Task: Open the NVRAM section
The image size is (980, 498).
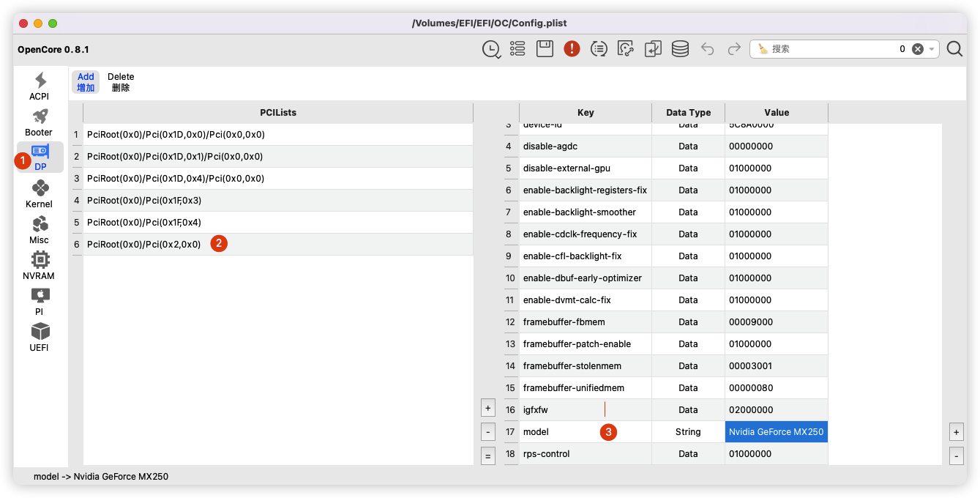Action: coord(39,264)
